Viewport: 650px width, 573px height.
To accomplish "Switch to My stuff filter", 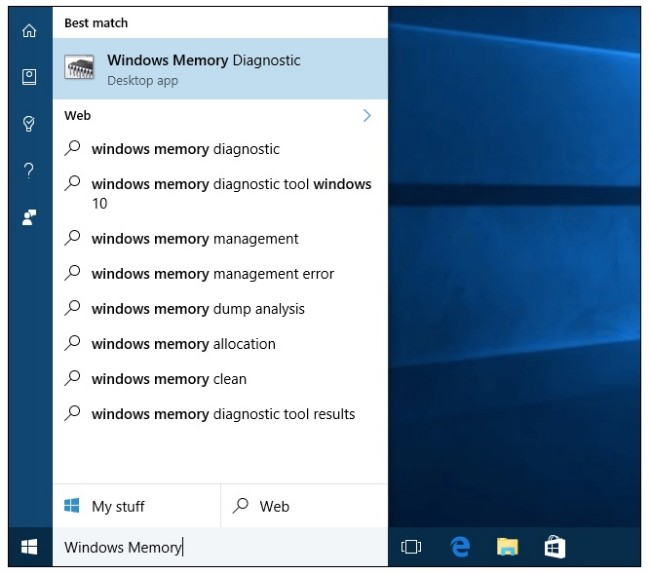I will coord(137,506).
